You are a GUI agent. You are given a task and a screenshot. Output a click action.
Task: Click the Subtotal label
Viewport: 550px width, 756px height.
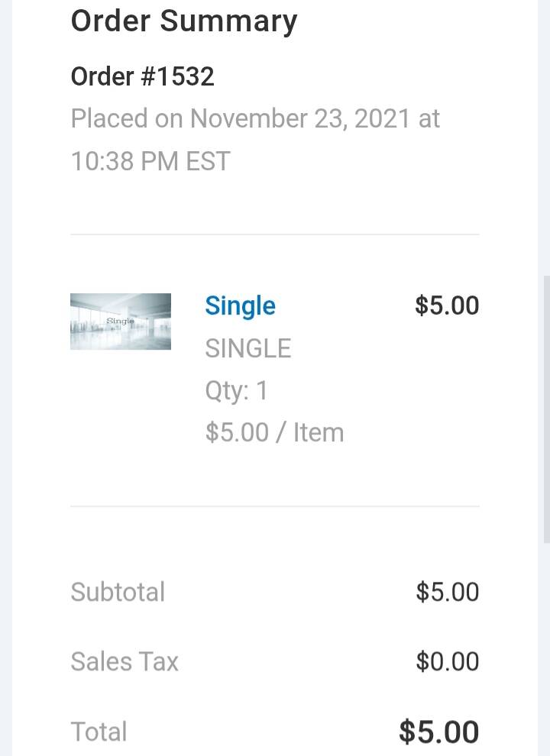pyautogui.click(x=118, y=593)
